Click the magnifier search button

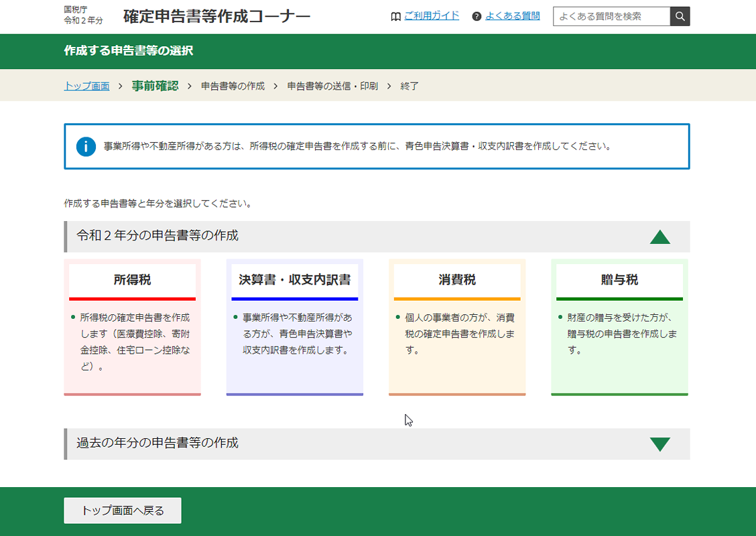[x=680, y=17]
